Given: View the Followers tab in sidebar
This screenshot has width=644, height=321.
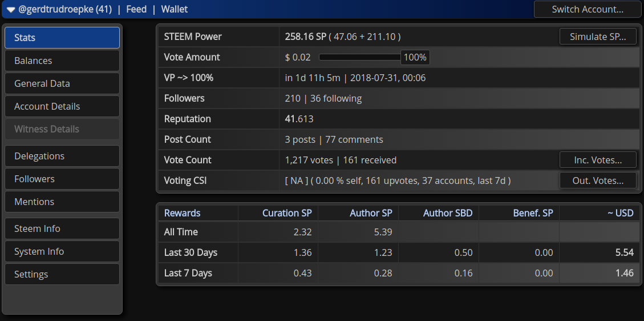Looking at the screenshot, I should coord(62,179).
